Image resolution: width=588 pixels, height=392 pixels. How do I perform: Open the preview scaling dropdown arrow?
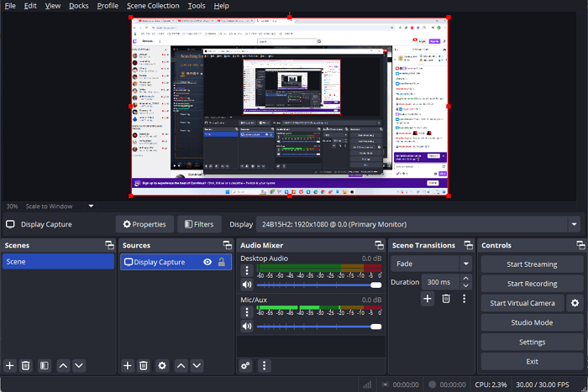(91, 206)
